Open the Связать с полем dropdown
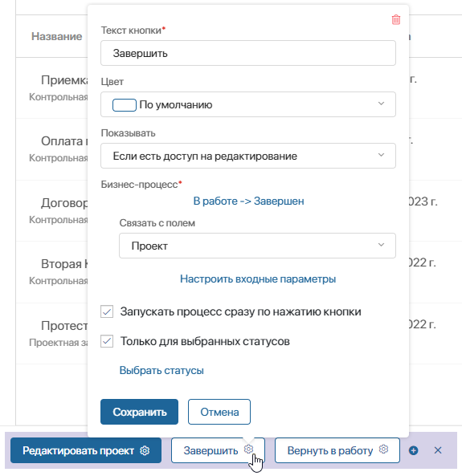Viewport: 462px width, 476px height. [257, 246]
